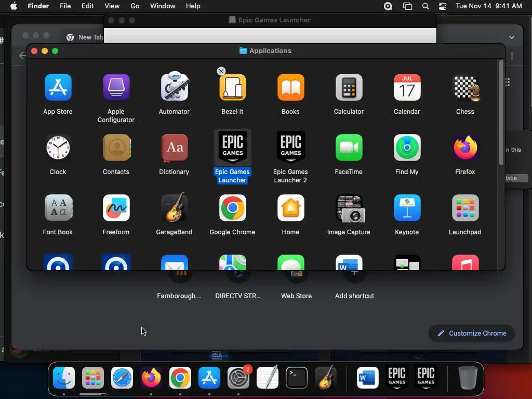Open Google Chrome from the Dock
This screenshot has height=399, width=532.
[x=180, y=378]
